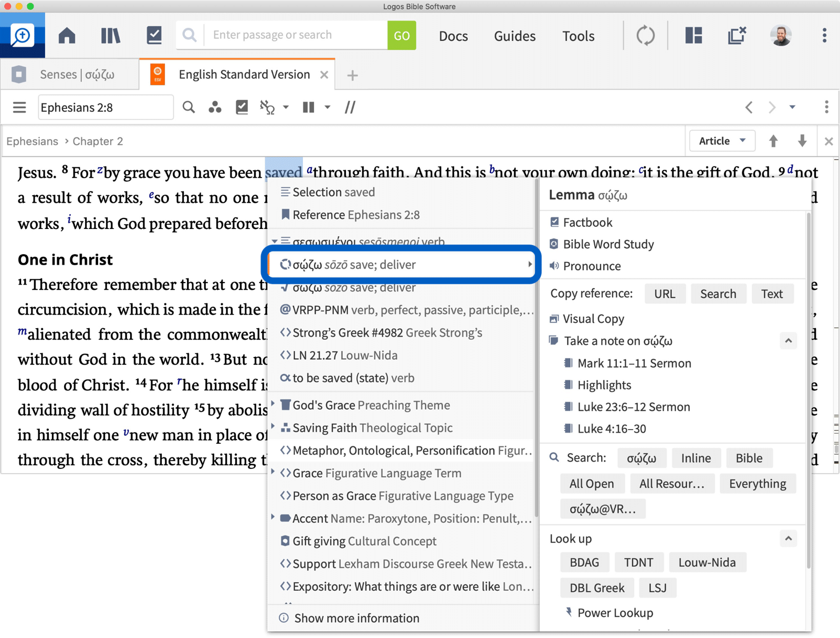This screenshot has width=840, height=638.
Task: Select Reference Ephesians 2:8 entry
Action: [401, 215]
